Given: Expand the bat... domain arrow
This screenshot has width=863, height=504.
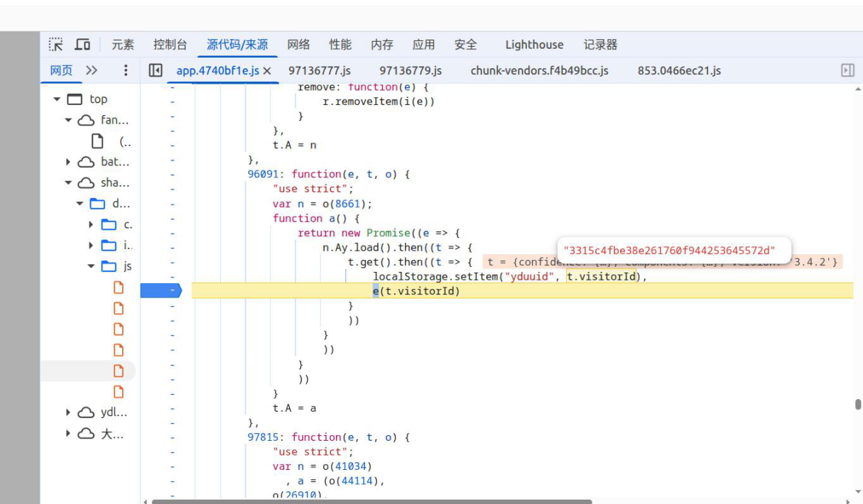Looking at the screenshot, I should (68, 163).
